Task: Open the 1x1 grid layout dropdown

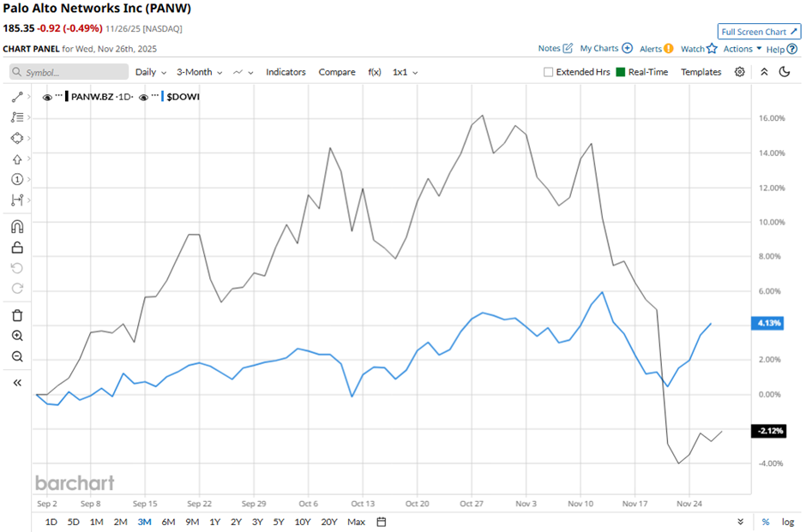Action: click(405, 72)
